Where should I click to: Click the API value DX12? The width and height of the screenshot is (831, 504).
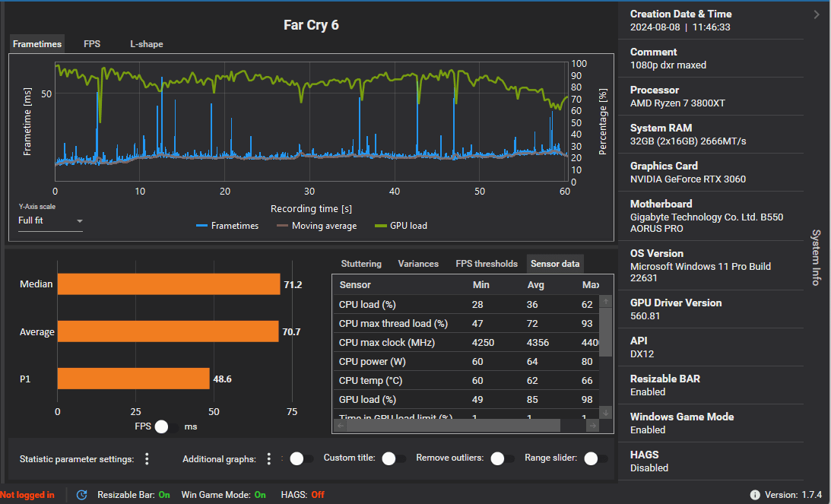(x=641, y=354)
